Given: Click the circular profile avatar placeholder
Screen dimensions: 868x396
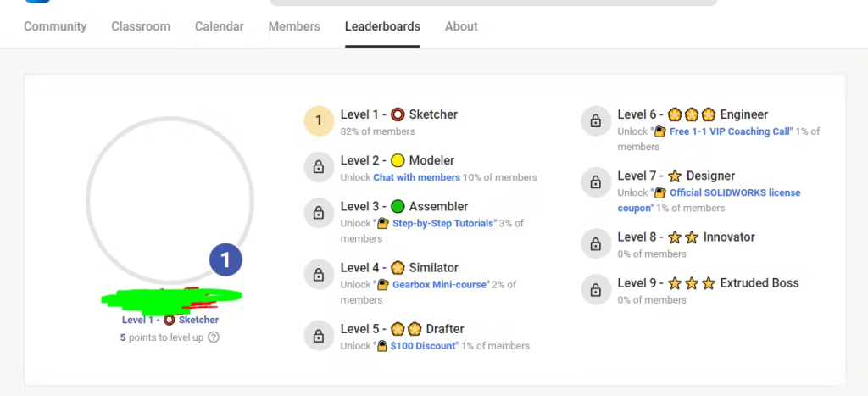Looking at the screenshot, I should pos(170,200).
